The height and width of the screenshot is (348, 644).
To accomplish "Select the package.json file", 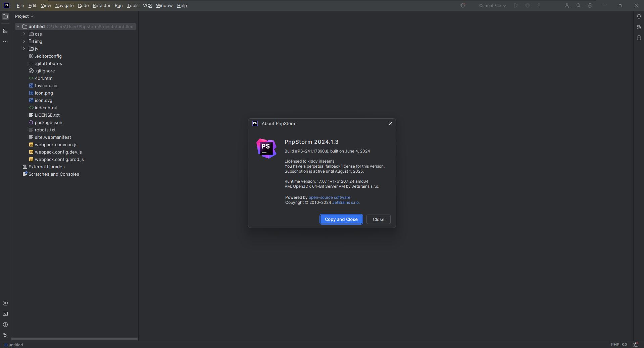I will pyautogui.click(x=48, y=122).
